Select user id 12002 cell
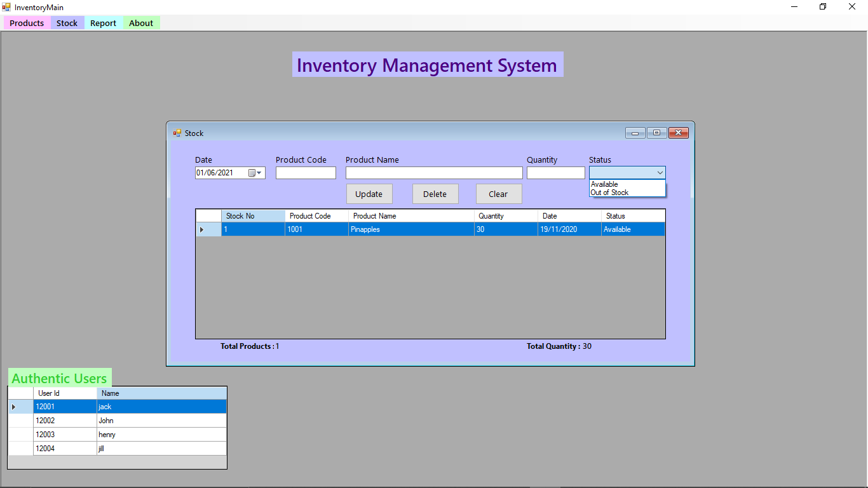Screen dimensions: 868x488 click(x=65, y=421)
